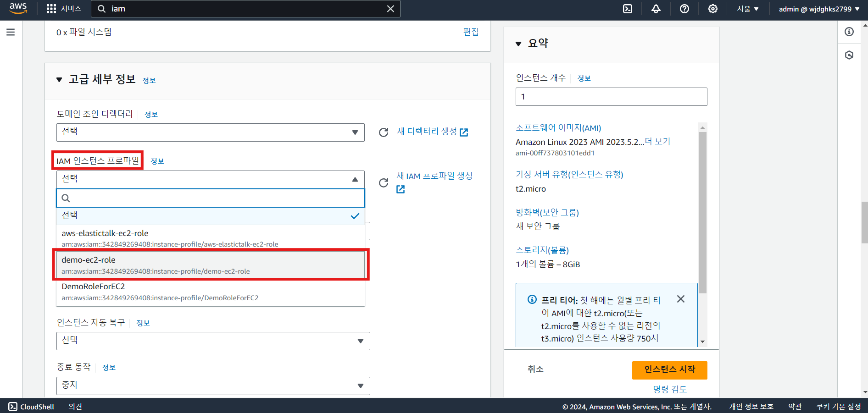The width and height of the screenshot is (868, 413).
Task: Open the 종료 동작 dropdown
Action: click(213, 386)
